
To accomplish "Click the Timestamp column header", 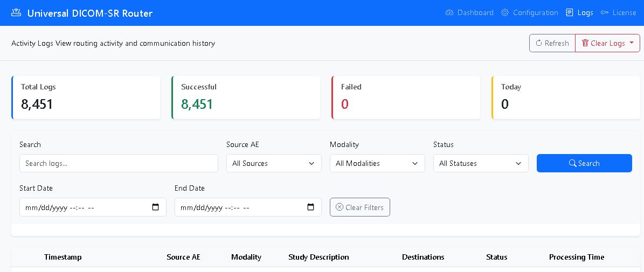I will [x=63, y=257].
